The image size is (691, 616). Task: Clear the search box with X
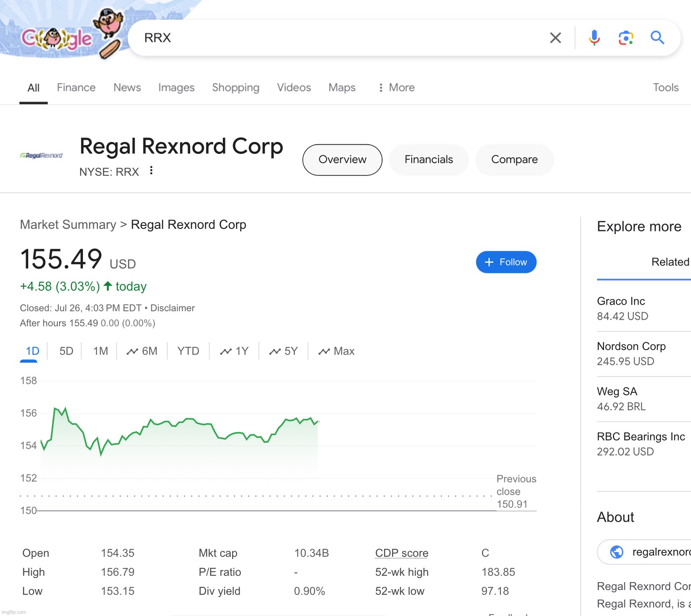556,38
